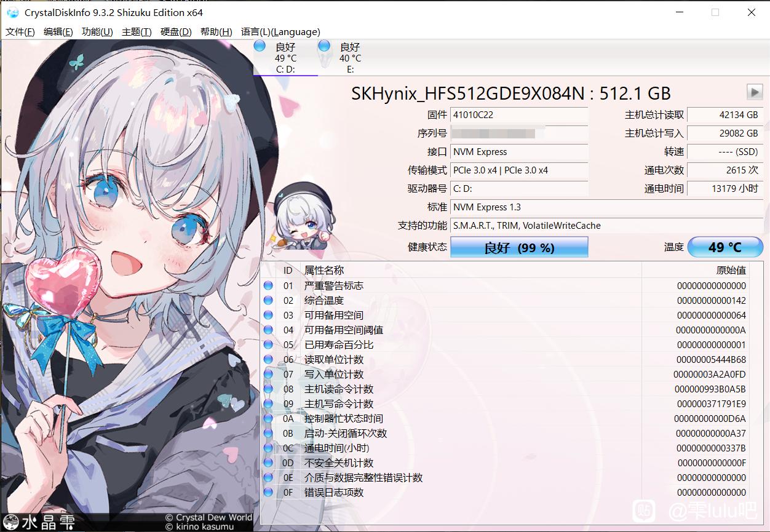Select the C: D: disk tab
The height and width of the screenshot is (532, 770).
(x=285, y=58)
